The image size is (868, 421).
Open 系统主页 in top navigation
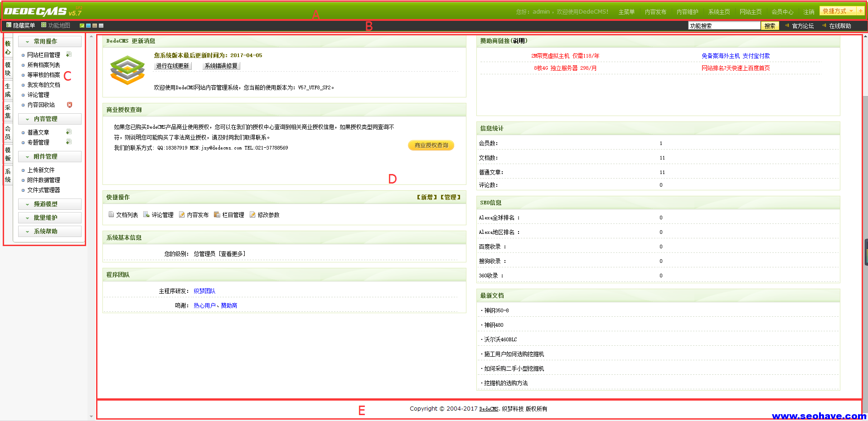(719, 12)
